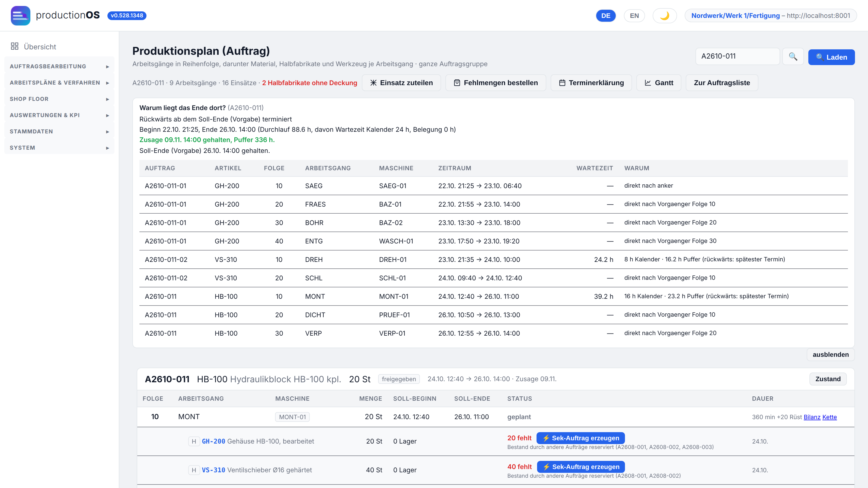The width and height of the screenshot is (868, 488).
Task: Select the '24.2 h' Wartezeit cell
Action: click(x=604, y=260)
